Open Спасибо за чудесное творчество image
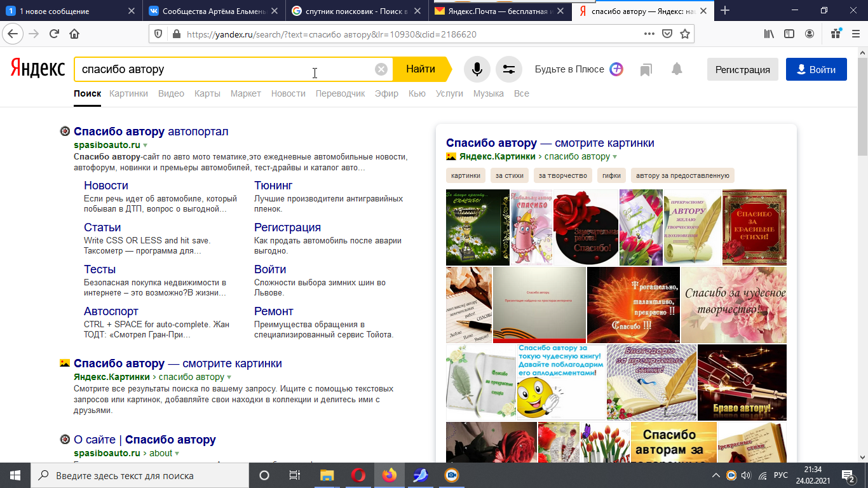 734,305
